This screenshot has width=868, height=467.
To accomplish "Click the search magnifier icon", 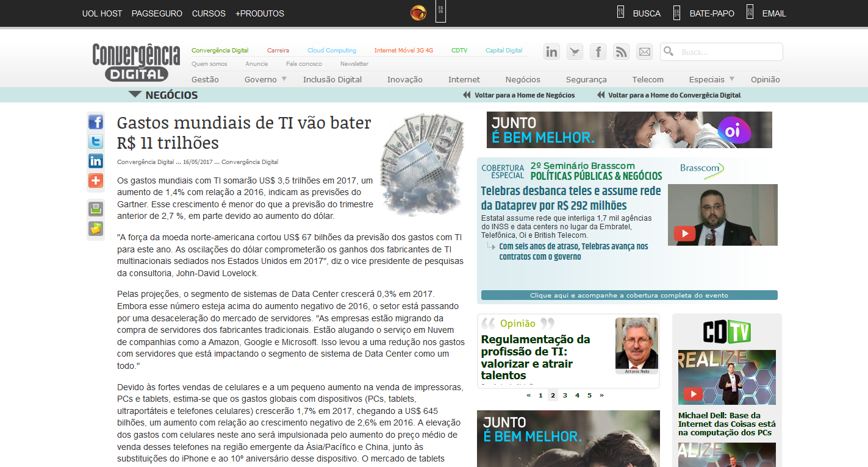I will coord(669,51).
